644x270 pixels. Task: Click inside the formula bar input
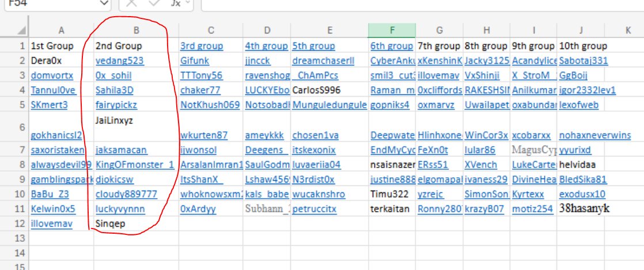point(422,4)
